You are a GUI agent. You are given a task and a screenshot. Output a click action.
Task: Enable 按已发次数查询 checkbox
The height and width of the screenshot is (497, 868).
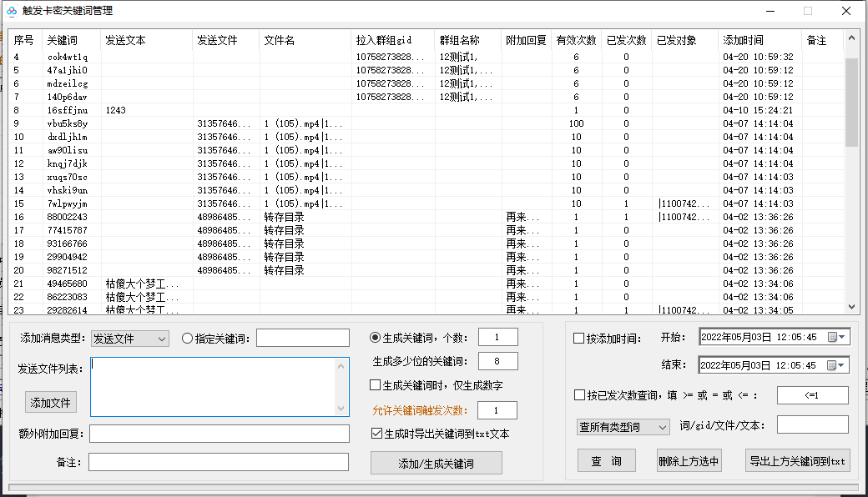point(579,394)
